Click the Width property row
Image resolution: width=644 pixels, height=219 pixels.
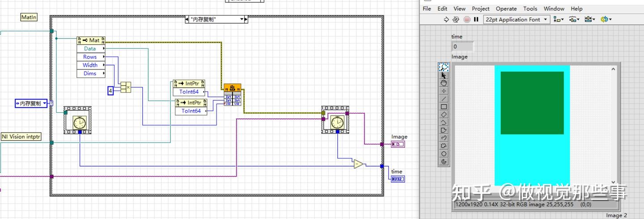(x=91, y=65)
